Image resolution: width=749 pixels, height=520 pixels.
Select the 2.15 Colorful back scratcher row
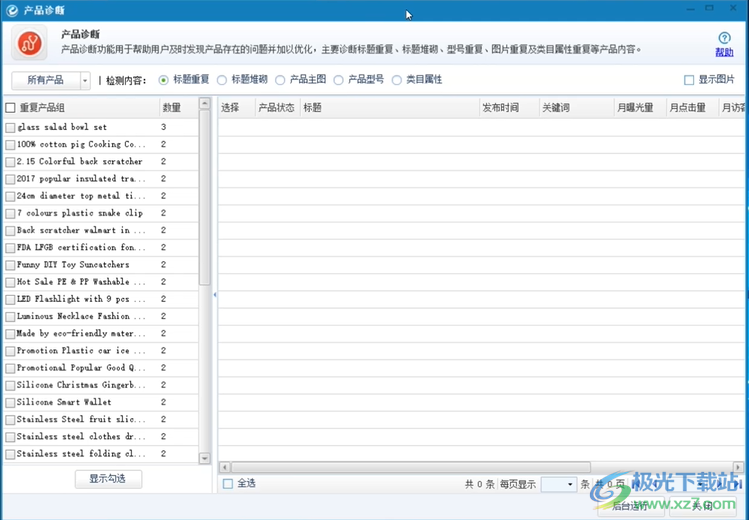pos(100,162)
